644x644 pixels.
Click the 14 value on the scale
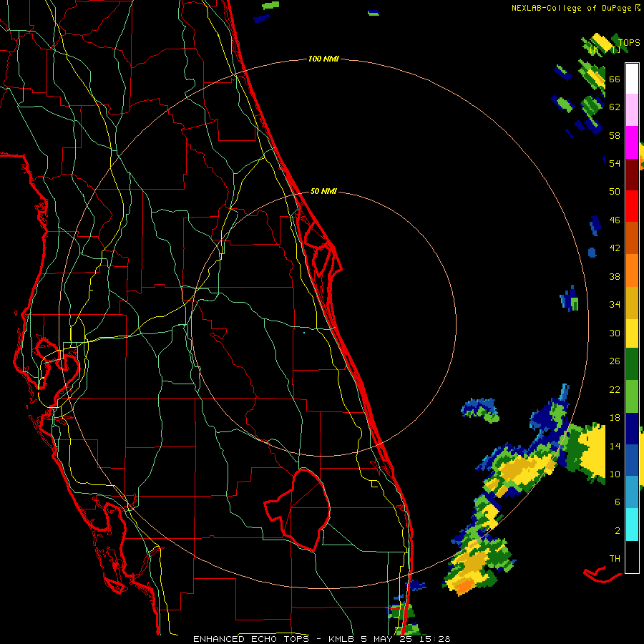[x=615, y=446]
